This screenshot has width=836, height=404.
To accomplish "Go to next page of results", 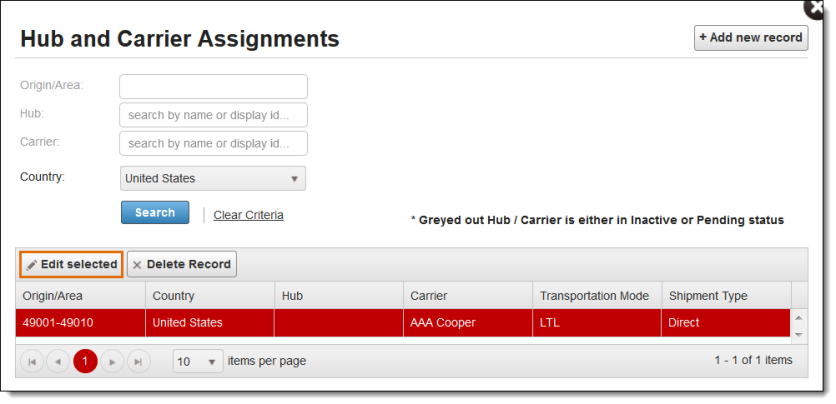I will pos(112,361).
